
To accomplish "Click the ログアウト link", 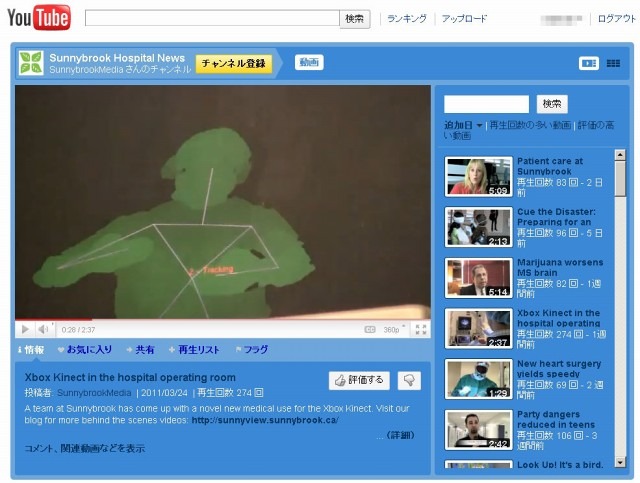I will [617, 19].
